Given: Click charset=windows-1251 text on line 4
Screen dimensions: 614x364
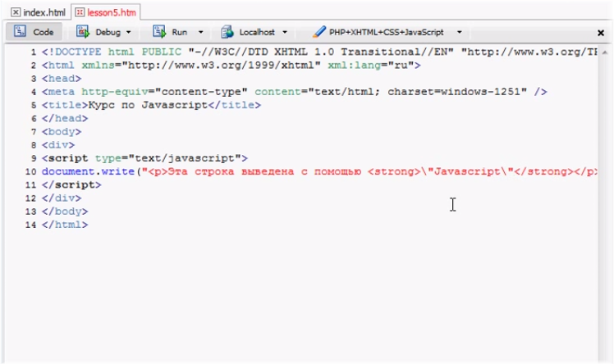Looking at the screenshot, I should click(x=457, y=92).
